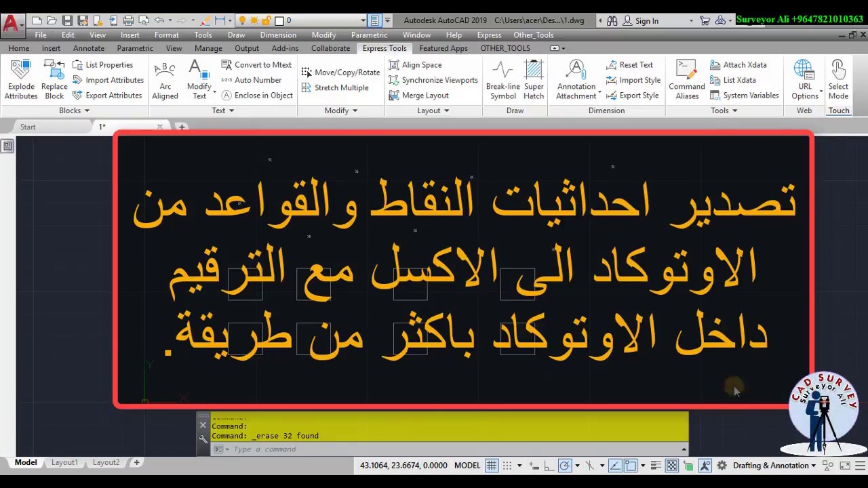The width and height of the screenshot is (868, 488).
Task: Open the Arc Aligned text tool
Action: click(x=165, y=80)
